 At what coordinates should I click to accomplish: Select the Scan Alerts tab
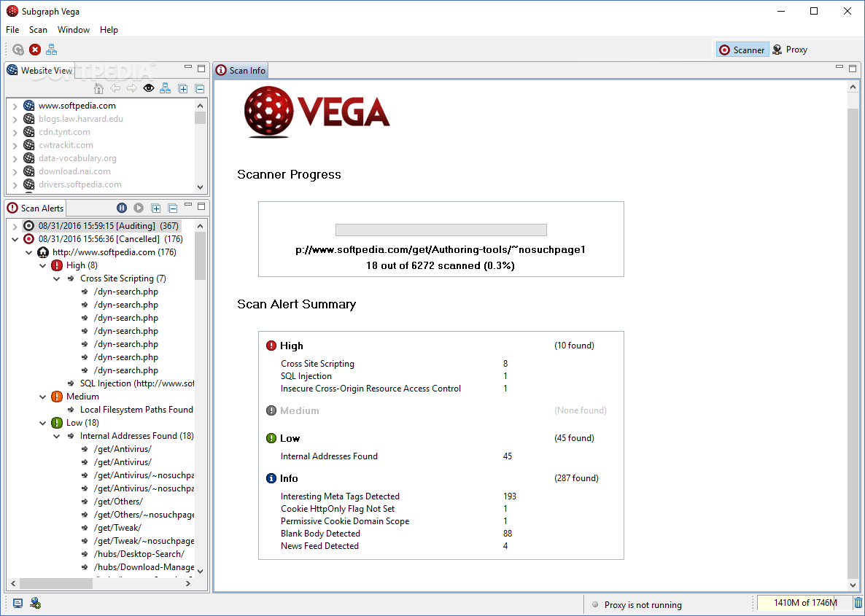35,208
